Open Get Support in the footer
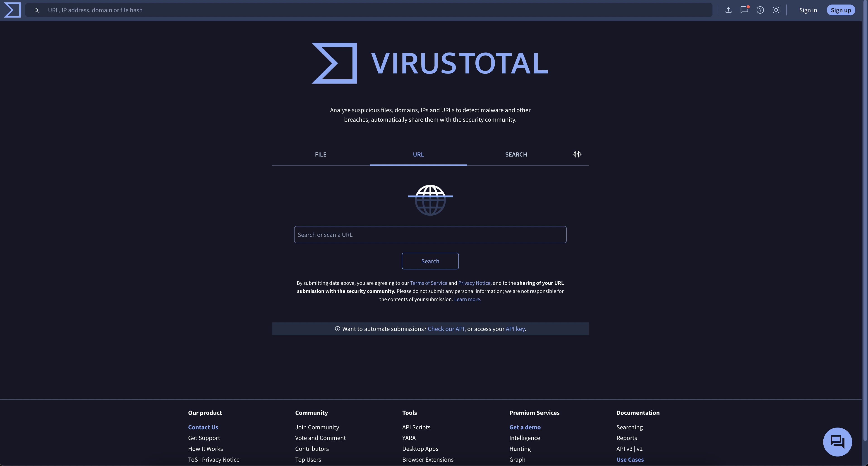Screen dimensions: 868x466 click(204, 438)
